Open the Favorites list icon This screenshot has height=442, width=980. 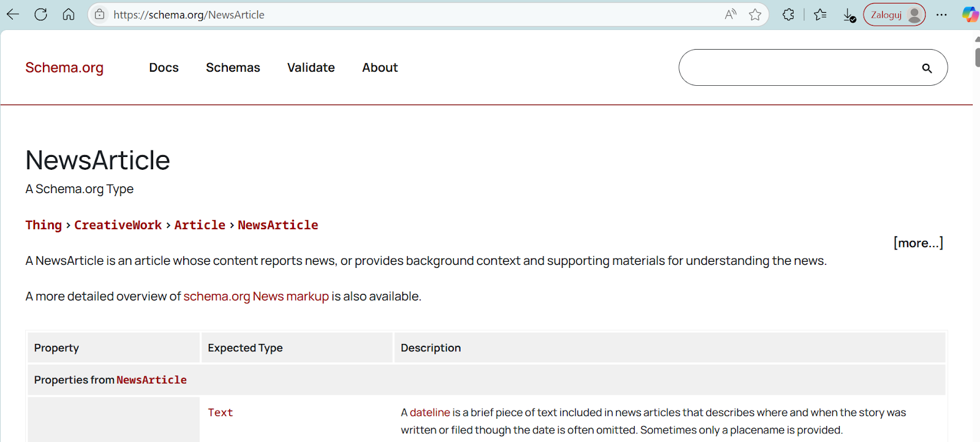pyautogui.click(x=820, y=14)
